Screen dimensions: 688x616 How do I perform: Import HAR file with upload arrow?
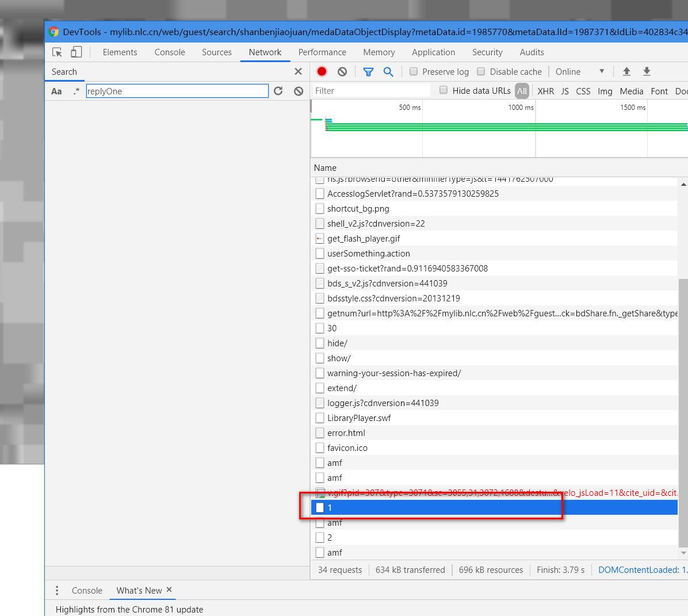coord(626,71)
